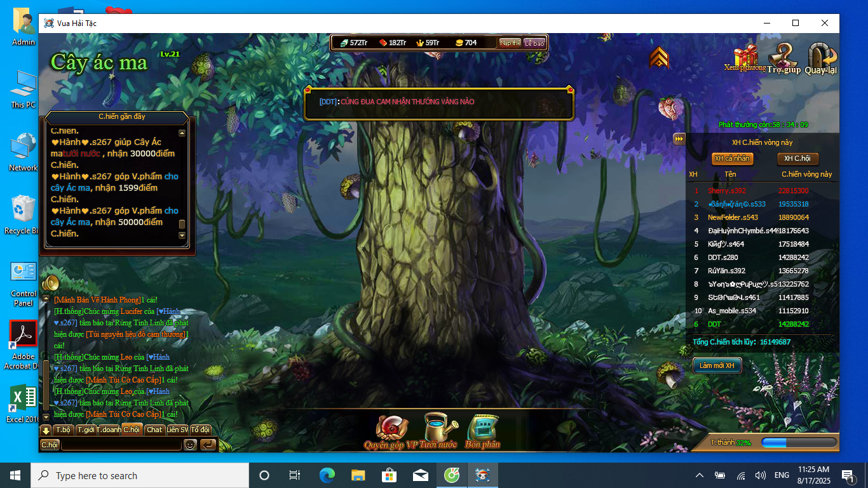Show hidden icons in the system tray
868x488 pixels.
coord(700,475)
